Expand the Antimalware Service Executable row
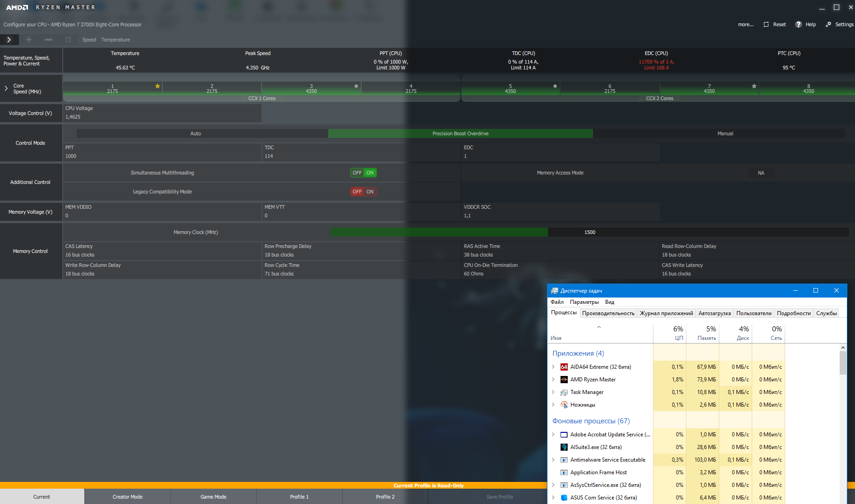The image size is (855, 504). click(x=553, y=460)
